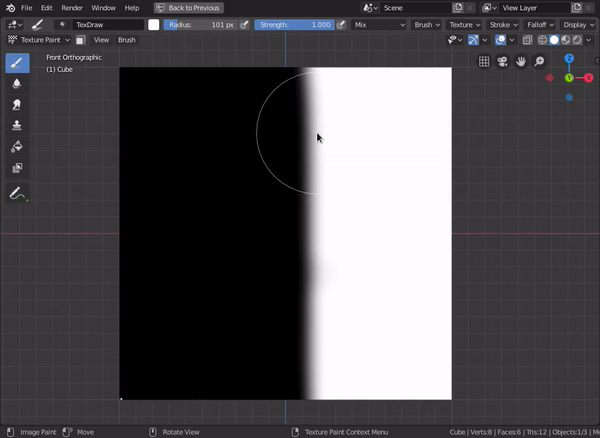Open the Window menu
This screenshot has height=438, width=600.
coord(103,7)
